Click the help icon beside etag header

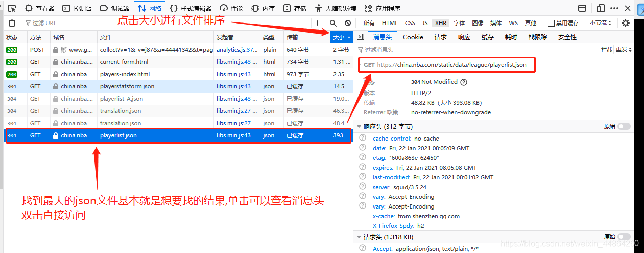pyautogui.click(x=363, y=157)
